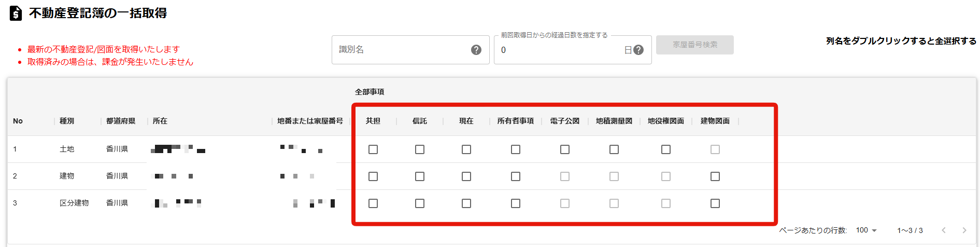Check 地積測量図 box for row 1
The image size is (980, 247).
pyautogui.click(x=614, y=149)
